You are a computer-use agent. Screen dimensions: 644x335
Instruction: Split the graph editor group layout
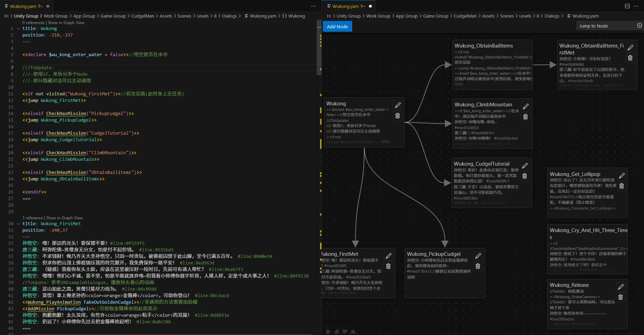[x=627, y=6]
